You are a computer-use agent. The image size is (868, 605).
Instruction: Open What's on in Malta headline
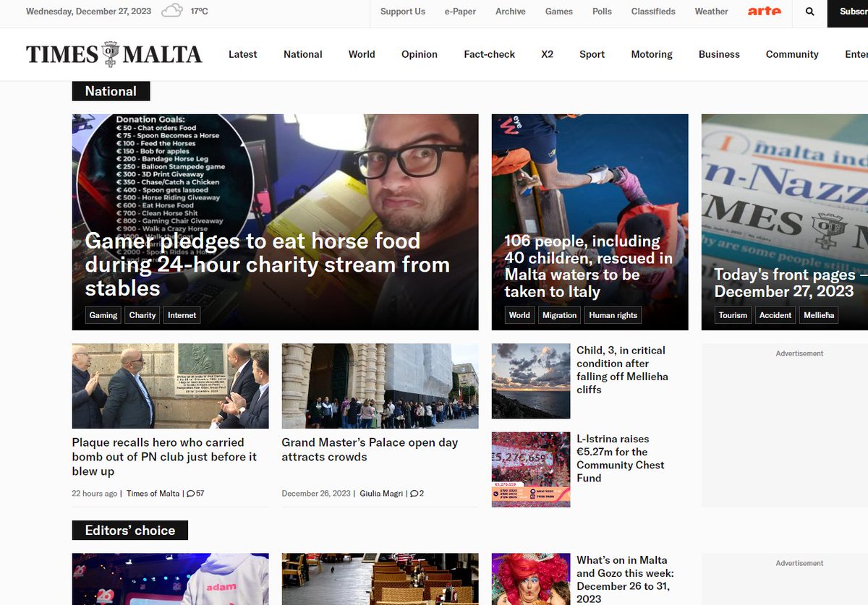(626, 579)
